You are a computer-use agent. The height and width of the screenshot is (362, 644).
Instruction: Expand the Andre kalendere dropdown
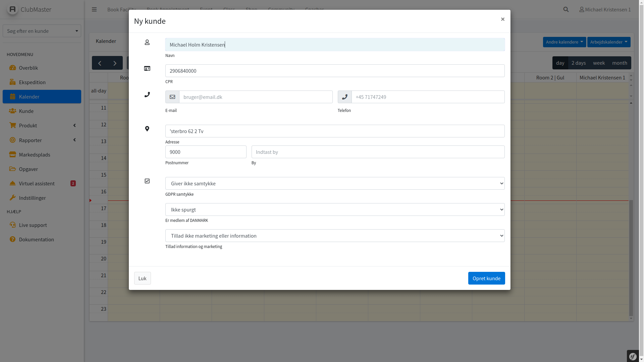(564, 42)
